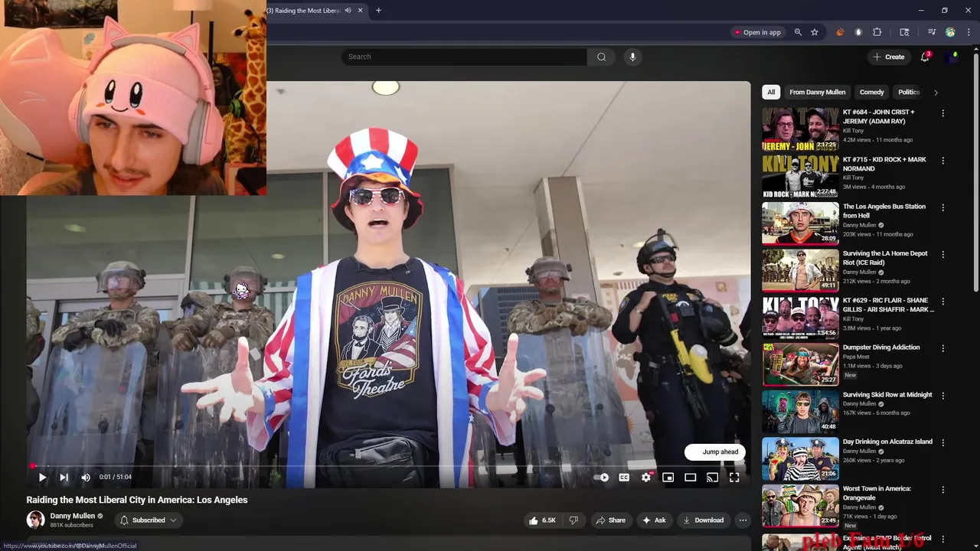Toggle closed captions (CC)
This screenshot has height=551, width=980.
click(624, 478)
